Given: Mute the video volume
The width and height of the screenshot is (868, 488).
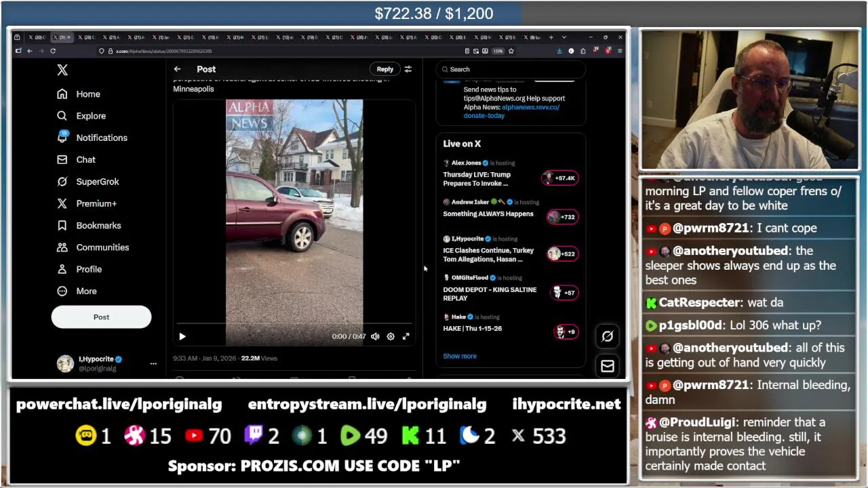Looking at the screenshot, I should 375,337.
